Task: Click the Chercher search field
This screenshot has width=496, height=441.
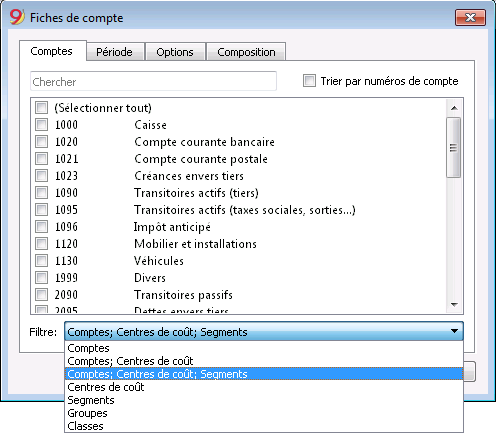Action: [153, 81]
